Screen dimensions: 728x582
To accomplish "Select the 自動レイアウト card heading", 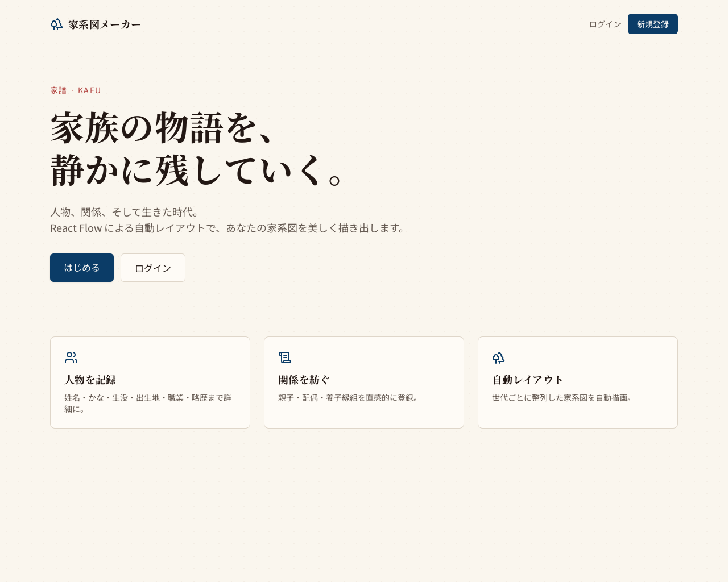I will 528,380.
